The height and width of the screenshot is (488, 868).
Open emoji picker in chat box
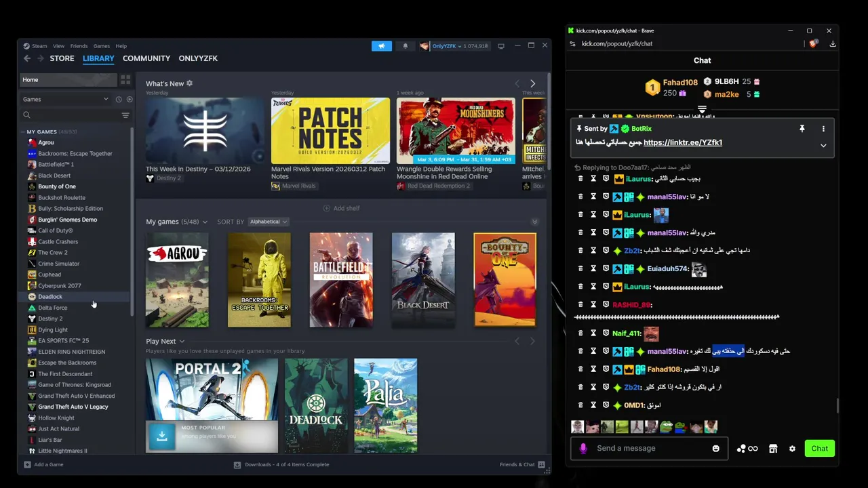[716, 449]
